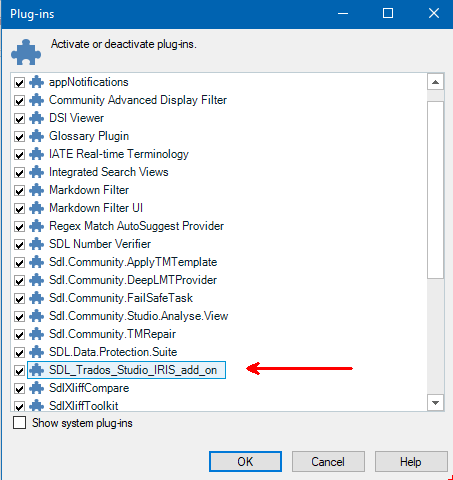Select the SdlXliffToolkit entry
Viewport: 453px width, 480px height.
tap(84, 405)
